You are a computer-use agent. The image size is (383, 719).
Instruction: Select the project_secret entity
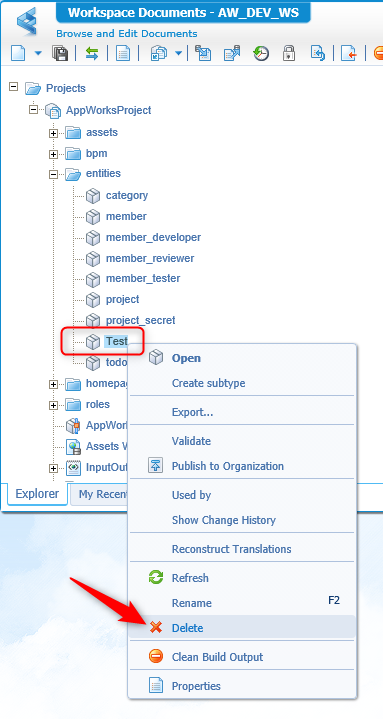[141, 320]
